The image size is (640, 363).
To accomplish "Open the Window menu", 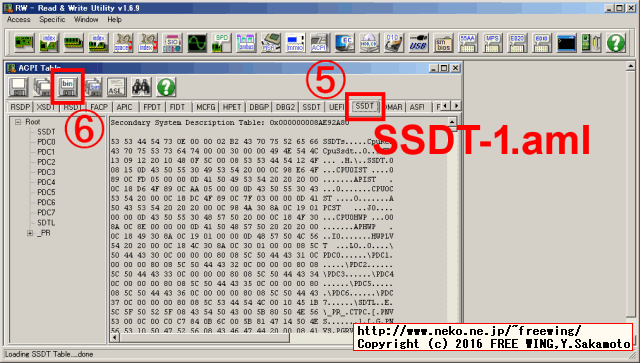I will coord(86,19).
